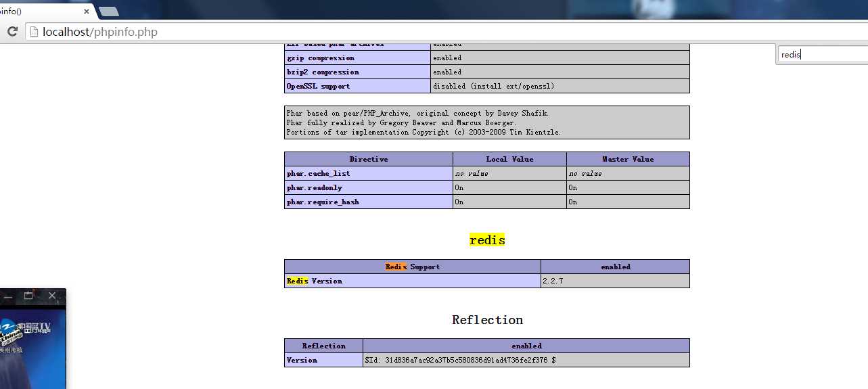Click the 'OpenSSL support' row label
The width and height of the screenshot is (868, 389).
tap(357, 87)
